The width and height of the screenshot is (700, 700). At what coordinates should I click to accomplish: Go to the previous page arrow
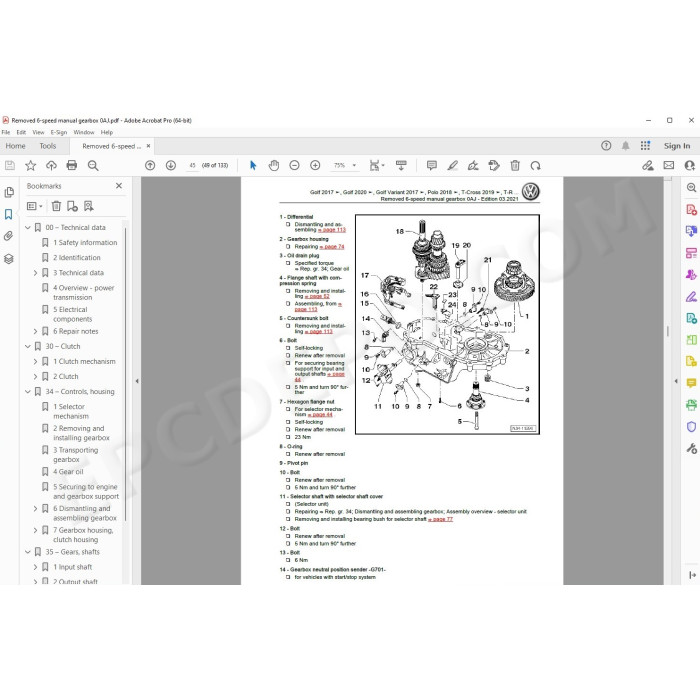coord(150,165)
